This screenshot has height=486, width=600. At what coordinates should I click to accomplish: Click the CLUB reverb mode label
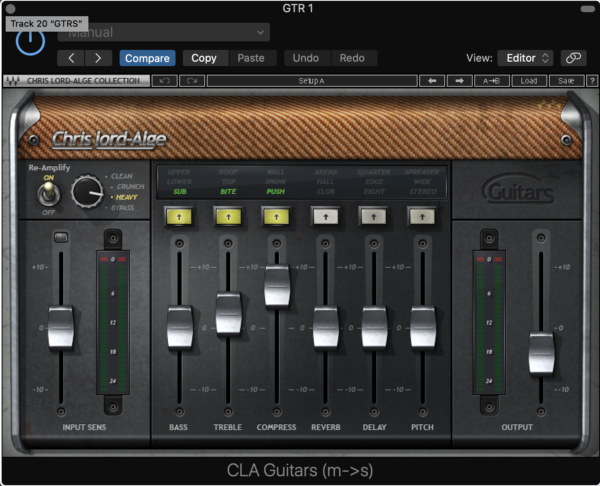(326, 191)
